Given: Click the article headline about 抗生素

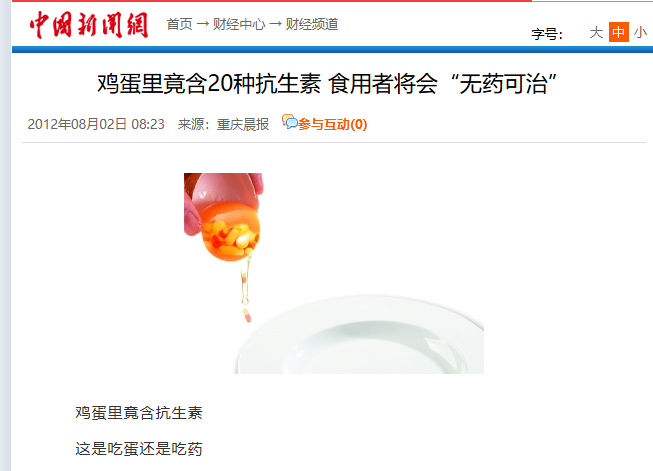Looking at the screenshot, I should pyautogui.click(x=327, y=84).
